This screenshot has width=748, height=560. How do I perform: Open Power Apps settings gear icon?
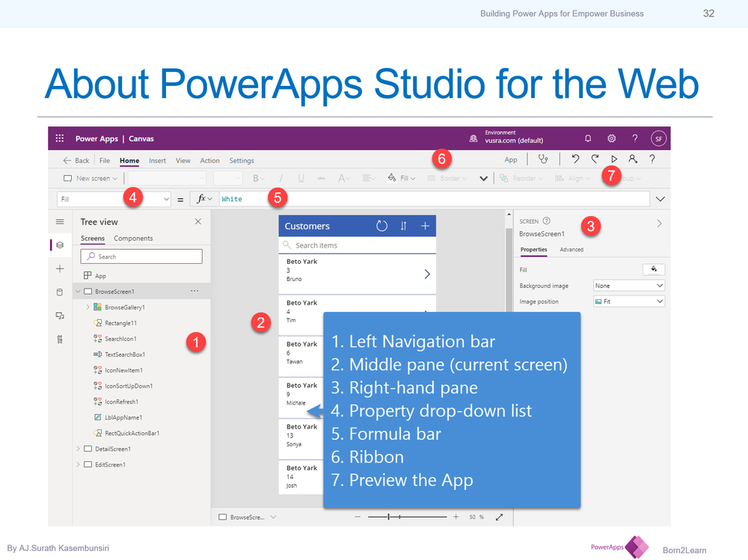coord(611,138)
